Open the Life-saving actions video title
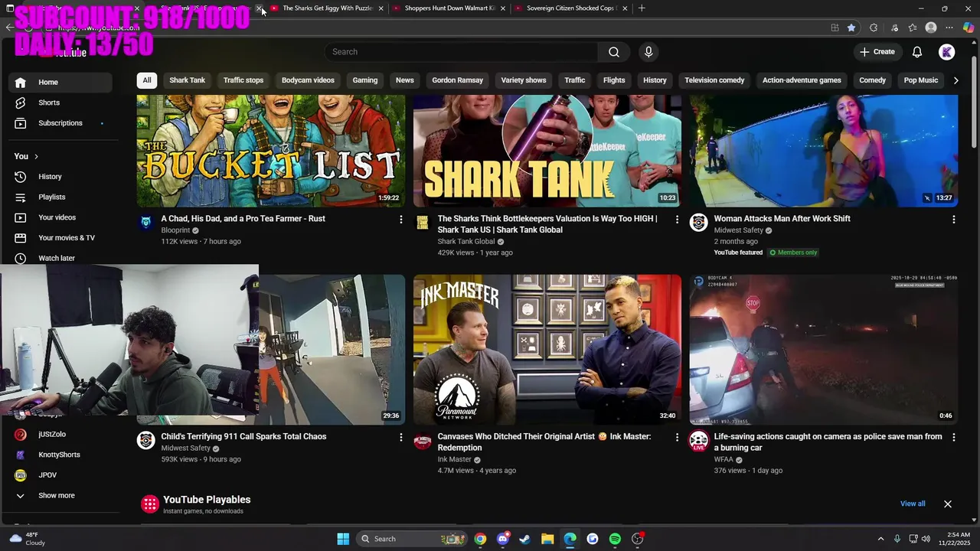This screenshot has width=980, height=551. click(x=828, y=442)
